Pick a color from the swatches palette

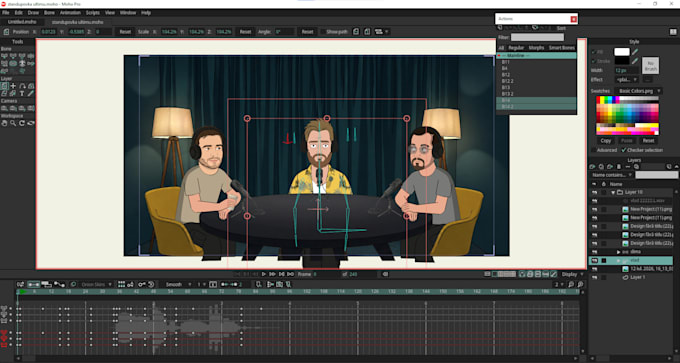[627, 115]
